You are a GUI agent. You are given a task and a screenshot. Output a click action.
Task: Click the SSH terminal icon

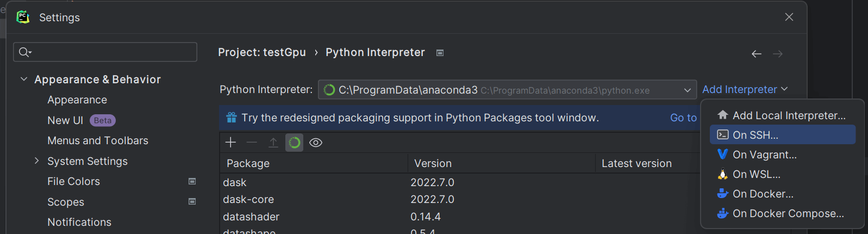point(722,134)
